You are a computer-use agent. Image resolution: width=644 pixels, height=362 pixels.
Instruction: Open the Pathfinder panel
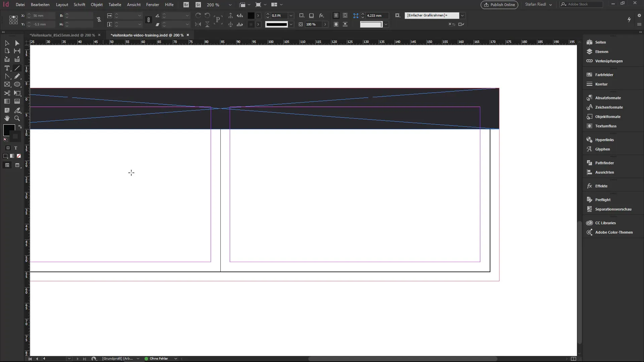pos(604,163)
